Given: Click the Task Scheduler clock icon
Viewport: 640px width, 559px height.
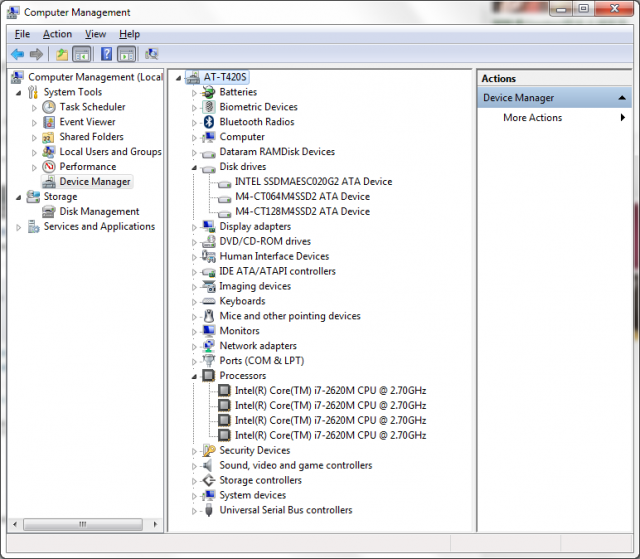Looking at the screenshot, I should [49, 107].
